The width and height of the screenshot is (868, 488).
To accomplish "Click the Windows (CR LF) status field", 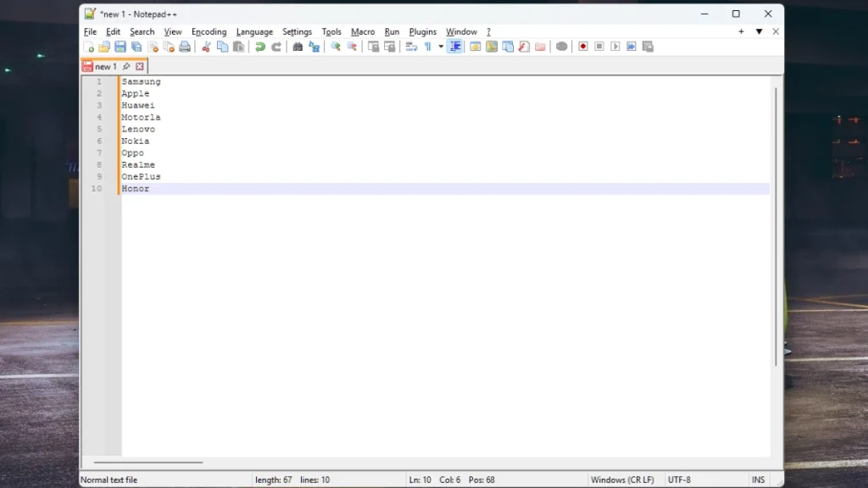I will tap(622, 480).
